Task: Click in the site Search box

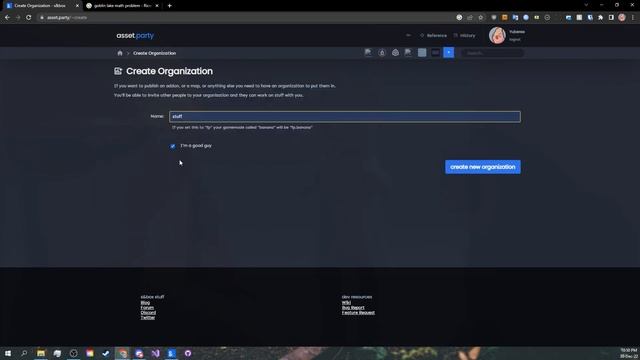Action: (493, 53)
